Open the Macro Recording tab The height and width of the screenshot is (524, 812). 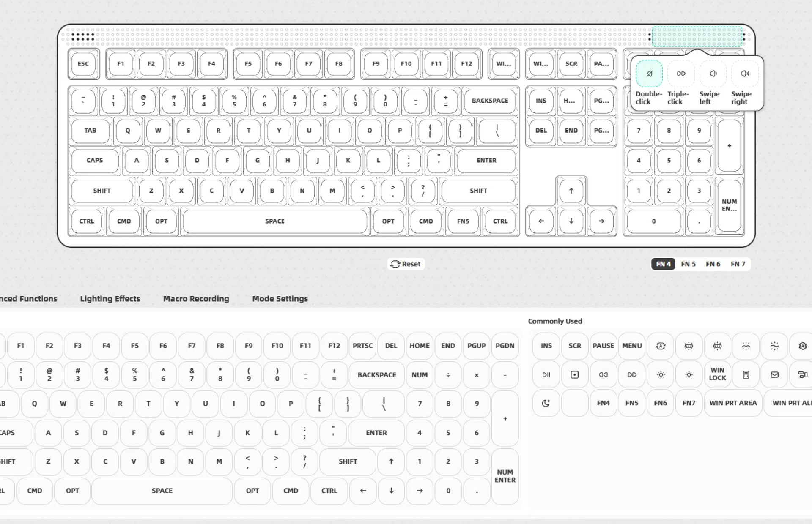click(x=196, y=299)
